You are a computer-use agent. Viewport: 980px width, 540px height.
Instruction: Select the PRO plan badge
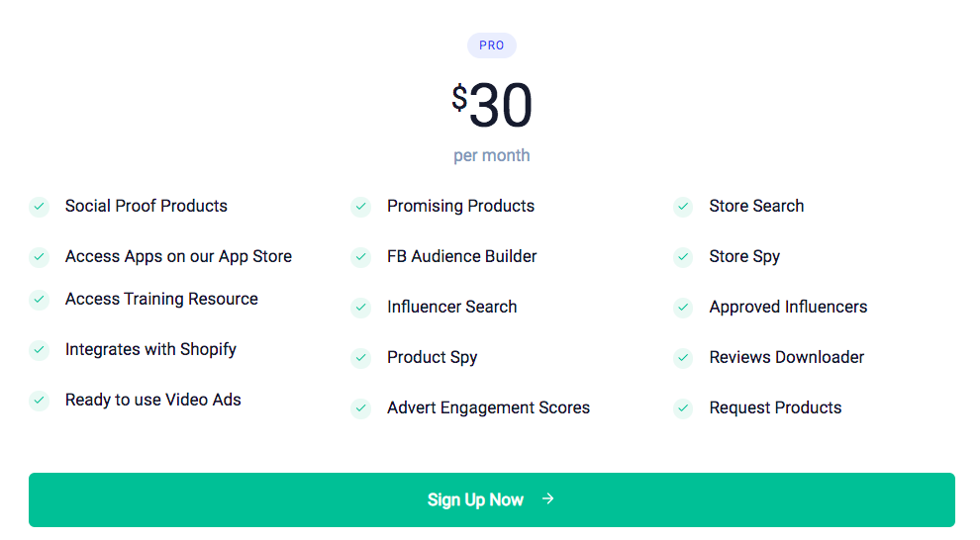tap(492, 45)
